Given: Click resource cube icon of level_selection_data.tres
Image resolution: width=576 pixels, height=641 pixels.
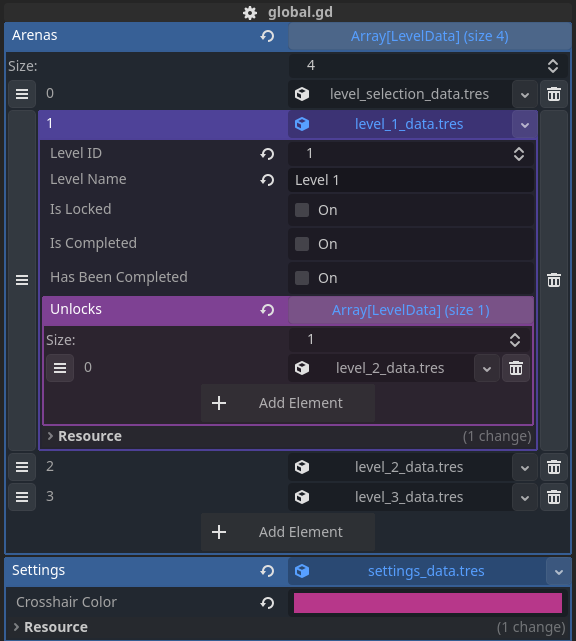Looking at the screenshot, I should (x=302, y=94).
